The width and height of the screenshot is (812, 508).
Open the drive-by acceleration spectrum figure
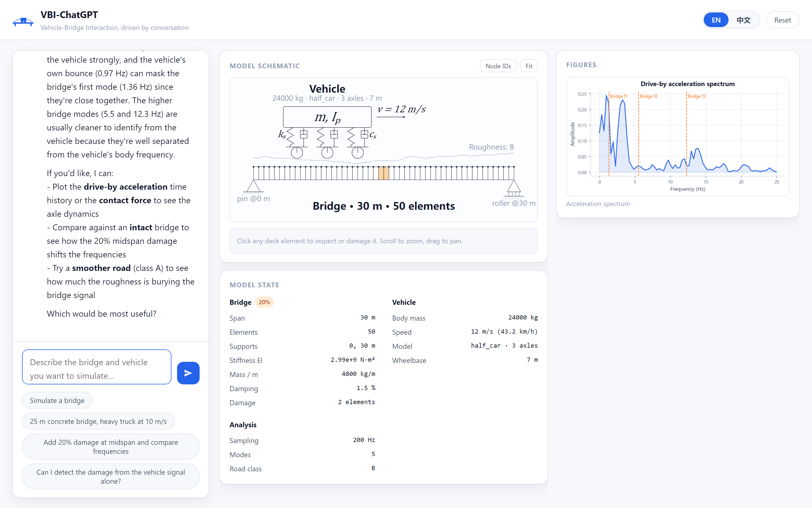[x=678, y=136]
